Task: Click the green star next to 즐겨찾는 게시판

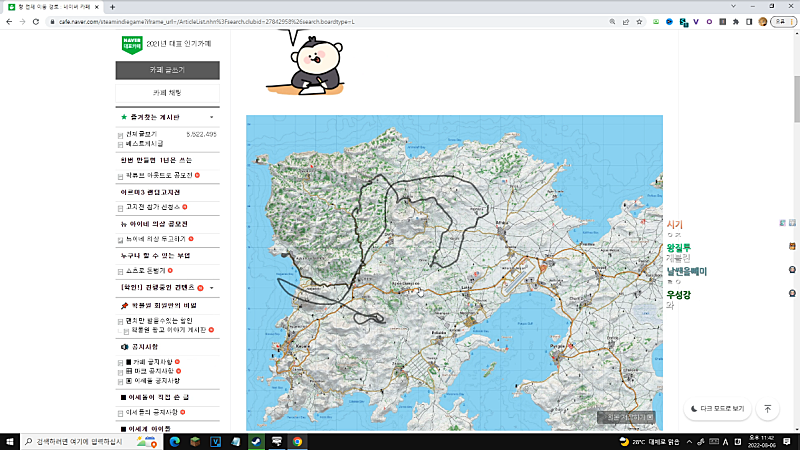Action: [124, 117]
